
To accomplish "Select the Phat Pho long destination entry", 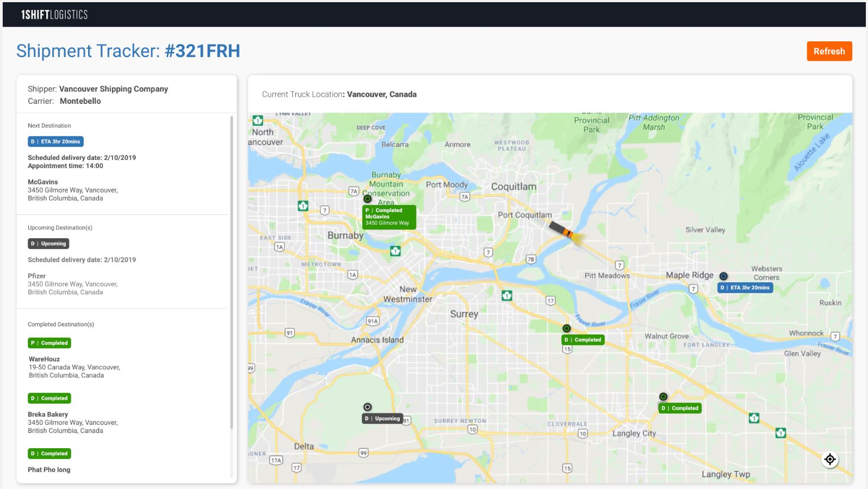I will (49, 469).
